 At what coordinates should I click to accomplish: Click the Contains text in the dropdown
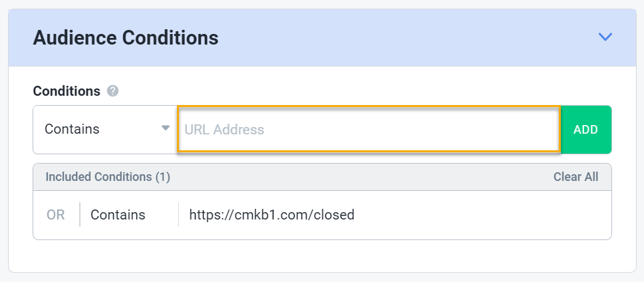tap(72, 130)
